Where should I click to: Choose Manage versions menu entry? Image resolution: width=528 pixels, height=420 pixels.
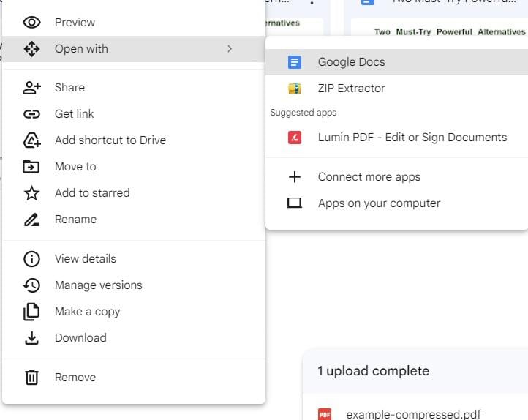[x=98, y=285]
